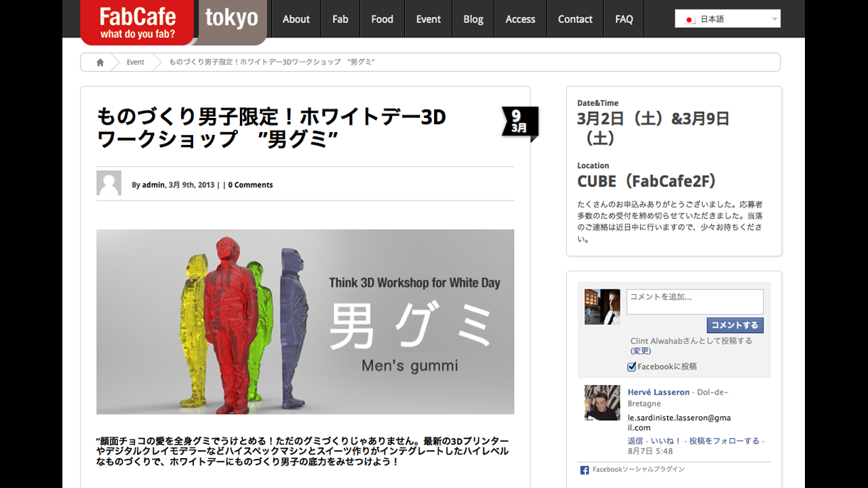Click the (変更) link
Image resolution: width=868 pixels, height=488 pixels.
(x=641, y=351)
